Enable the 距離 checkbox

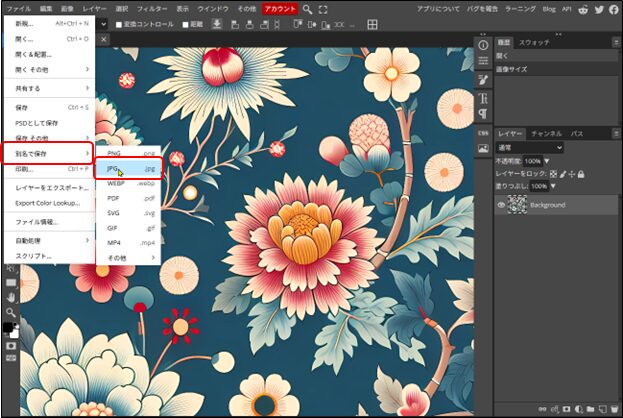click(x=185, y=25)
